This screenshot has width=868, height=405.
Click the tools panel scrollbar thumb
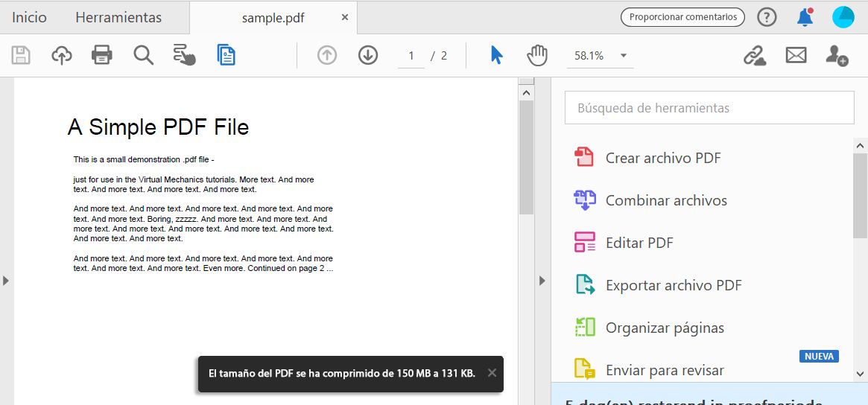click(861, 196)
